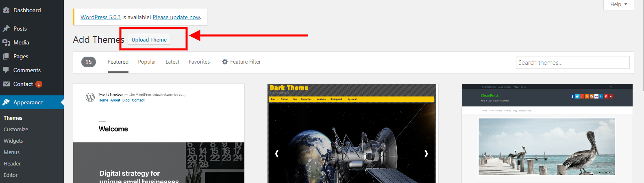Click the Media library icon
Screen dimensions: 644x183
(x=6, y=42)
